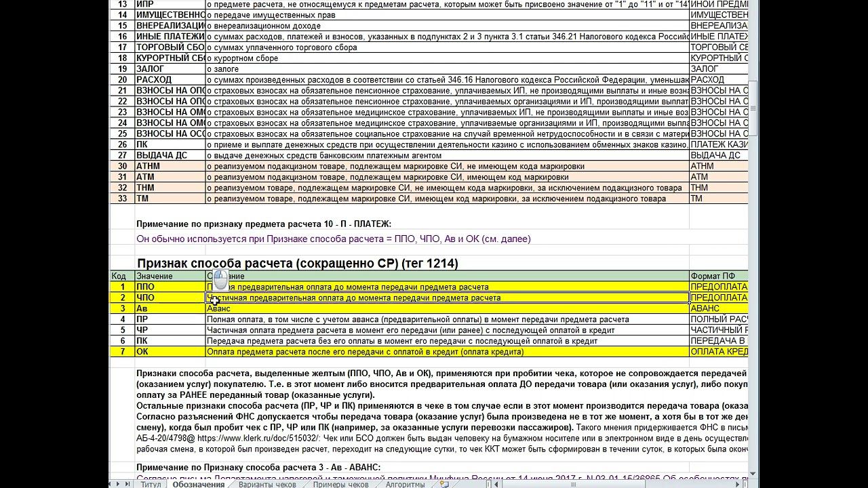Select 'о выдаче денежных средств банковским платежным агентом'
868x488 pixels.
448,155
